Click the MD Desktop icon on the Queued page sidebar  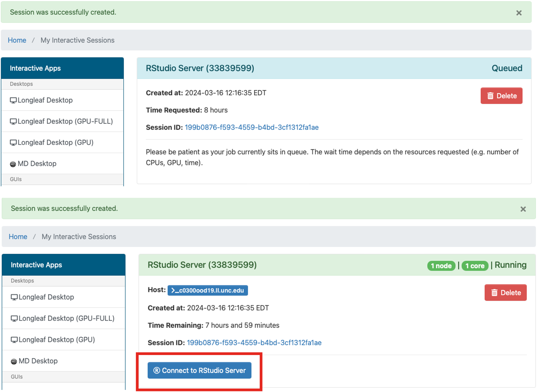[x=13, y=164]
